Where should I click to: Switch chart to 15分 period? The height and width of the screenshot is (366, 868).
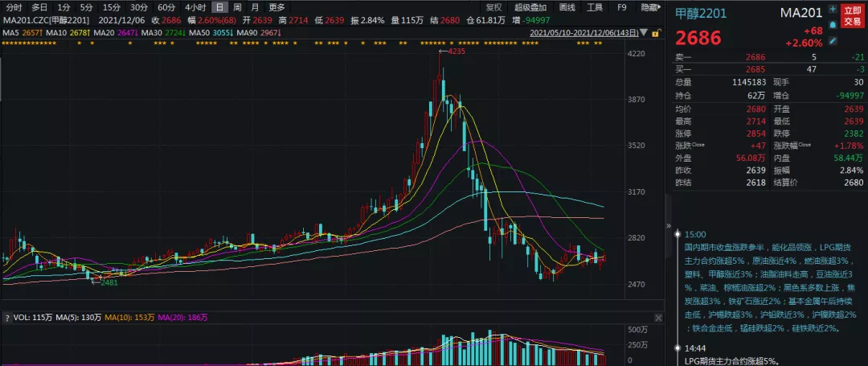click(x=112, y=7)
